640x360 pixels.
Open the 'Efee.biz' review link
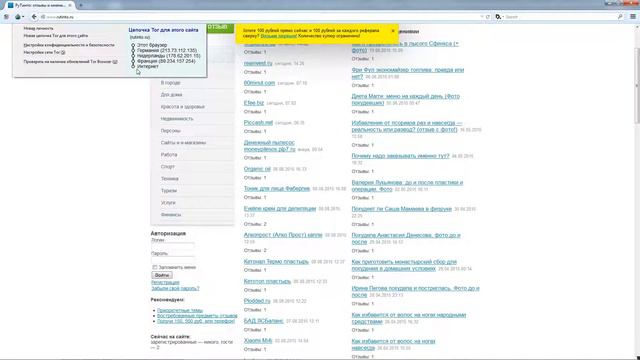pyautogui.click(x=254, y=103)
